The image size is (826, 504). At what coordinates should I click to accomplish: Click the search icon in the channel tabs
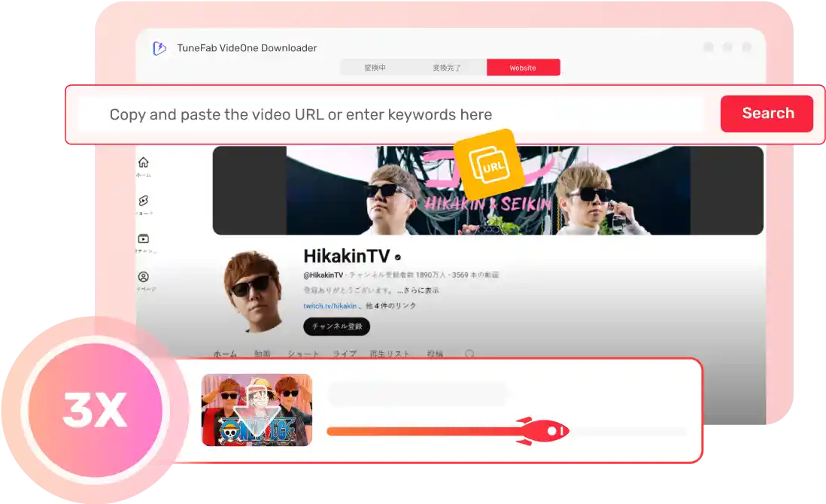[469, 354]
